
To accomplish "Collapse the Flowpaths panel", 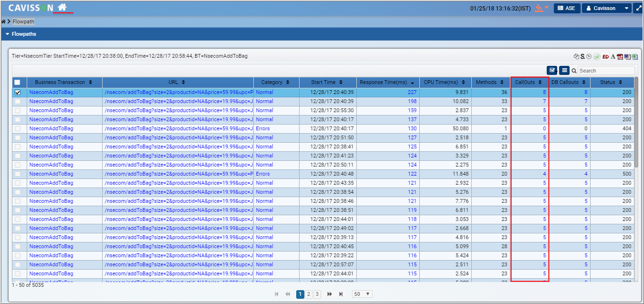I will coord(7,34).
